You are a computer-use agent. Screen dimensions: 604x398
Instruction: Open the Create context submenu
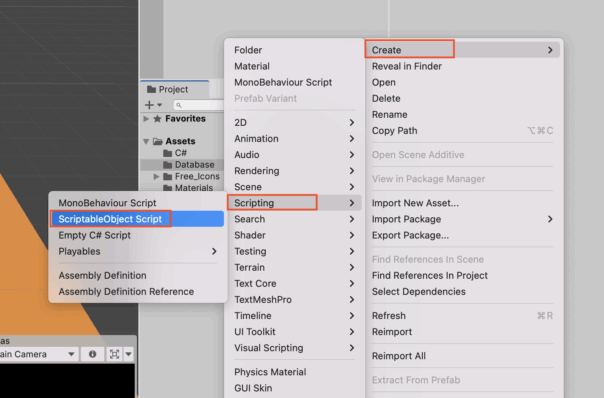(462, 50)
